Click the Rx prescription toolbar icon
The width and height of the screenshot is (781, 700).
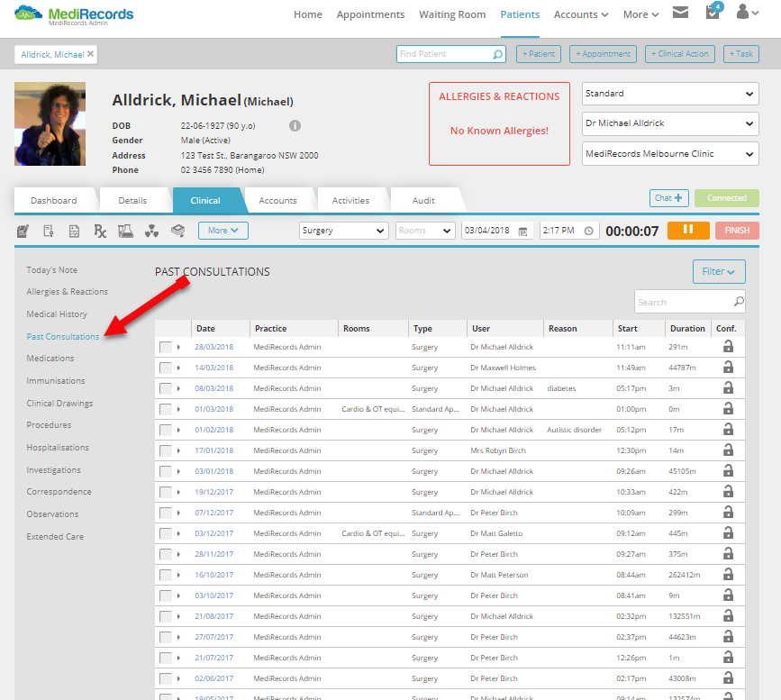point(100,231)
